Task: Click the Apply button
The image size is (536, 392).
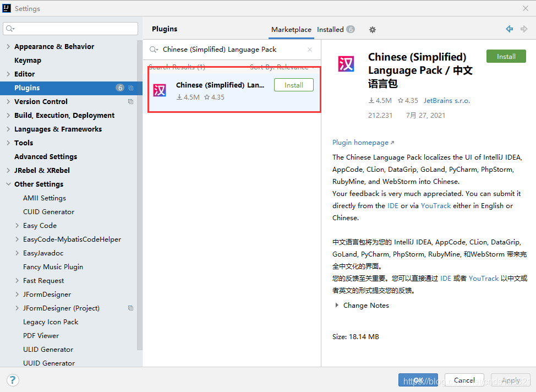Action: (x=511, y=380)
